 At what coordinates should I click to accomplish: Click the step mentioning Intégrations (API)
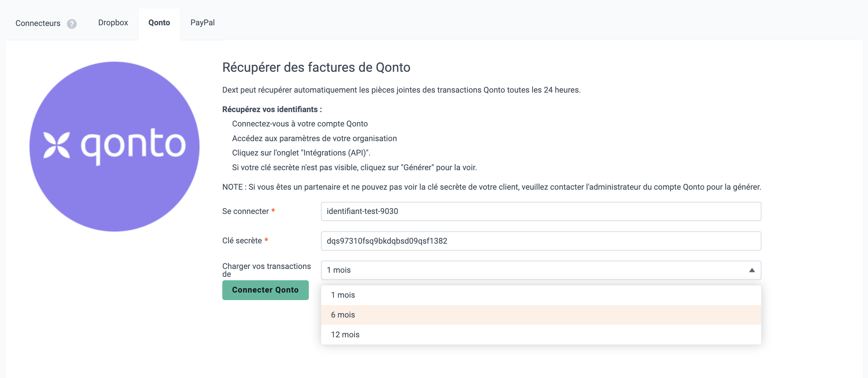click(301, 153)
